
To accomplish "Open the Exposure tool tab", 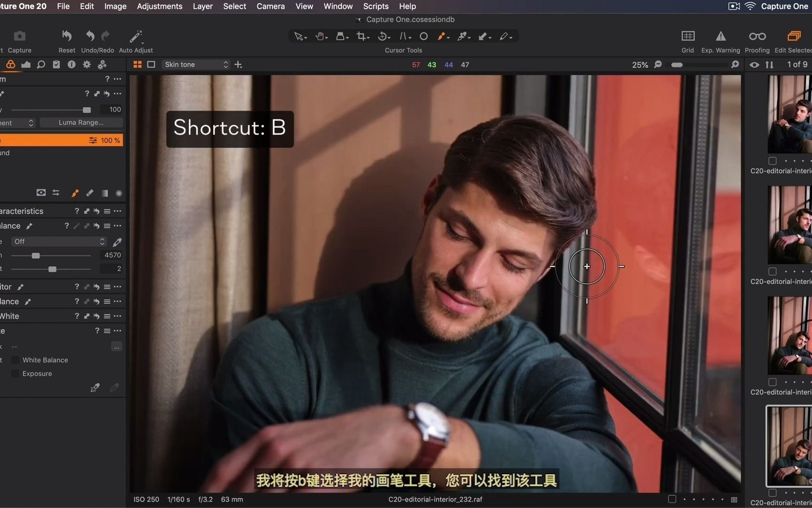I will [x=26, y=64].
